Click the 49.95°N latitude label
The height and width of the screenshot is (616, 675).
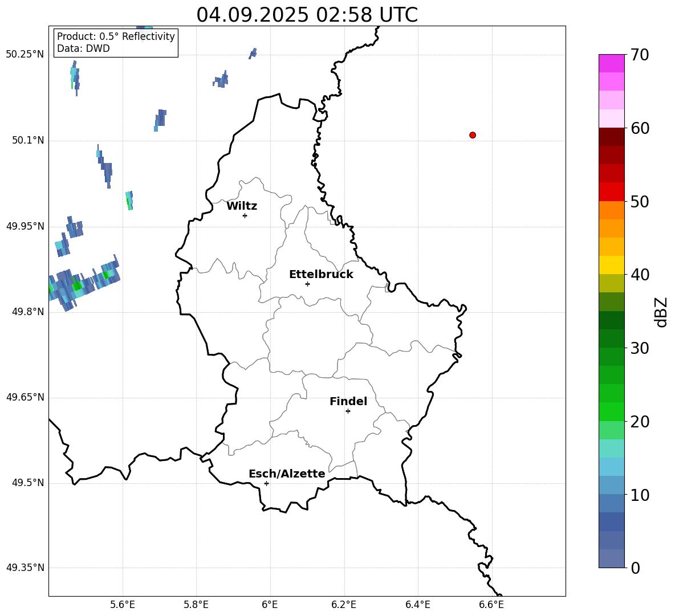(25, 226)
